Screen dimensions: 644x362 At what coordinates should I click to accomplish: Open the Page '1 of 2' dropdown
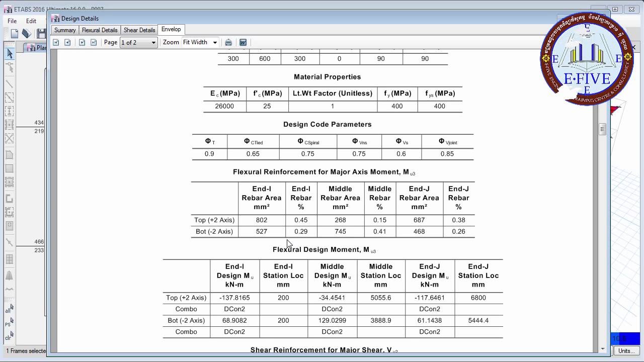point(139,42)
